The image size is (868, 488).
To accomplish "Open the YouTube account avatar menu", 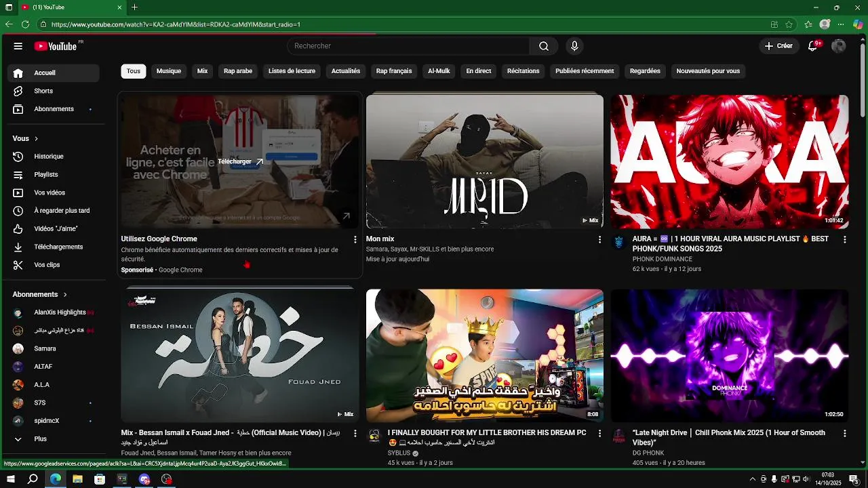I will 839,46.
